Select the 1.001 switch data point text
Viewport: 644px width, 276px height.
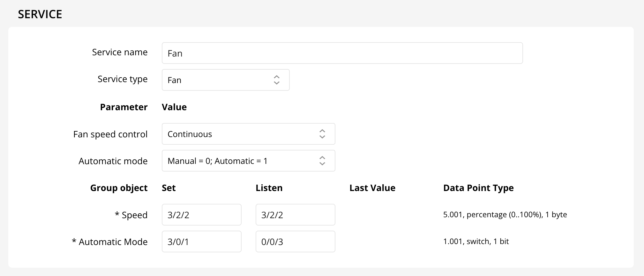tap(476, 241)
